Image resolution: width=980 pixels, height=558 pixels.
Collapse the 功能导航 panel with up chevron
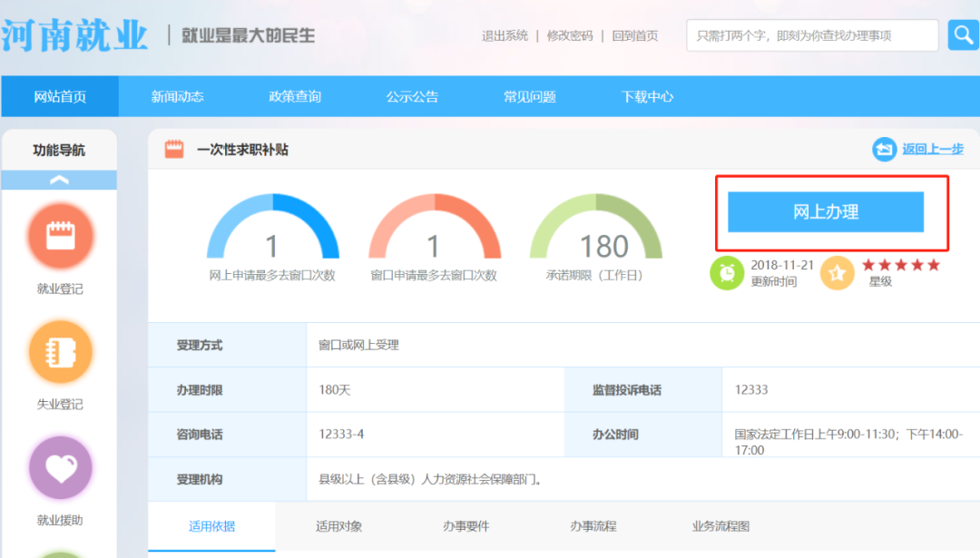(59, 180)
